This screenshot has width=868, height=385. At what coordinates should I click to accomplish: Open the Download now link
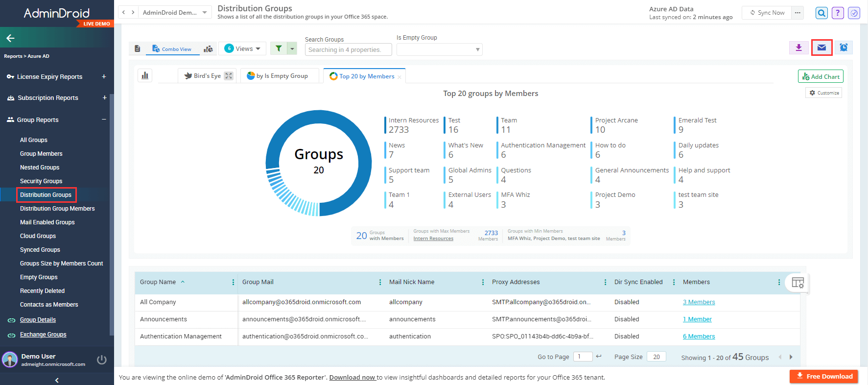(x=352, y=377)
